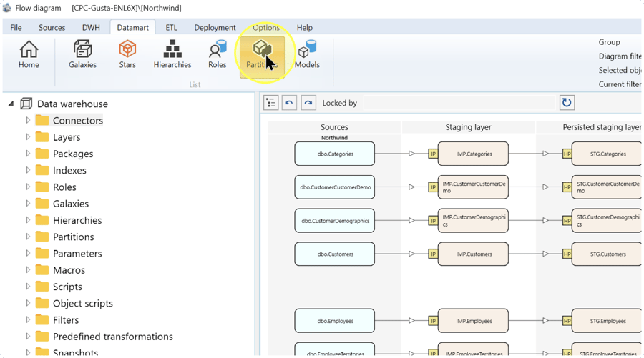
Task: Select the IMP.Categories staging node
Action: pyautogui.click(x=473, y=154)
